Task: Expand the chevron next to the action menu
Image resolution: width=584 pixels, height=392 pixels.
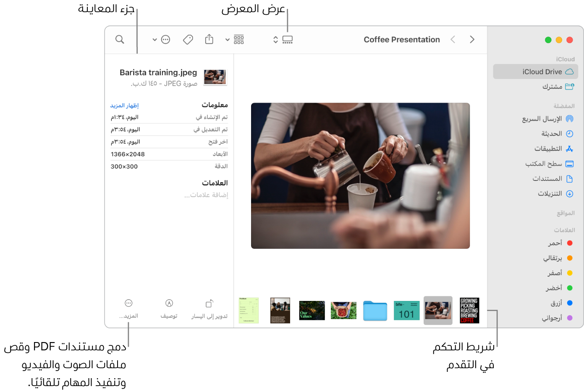Action: point(155,39)
